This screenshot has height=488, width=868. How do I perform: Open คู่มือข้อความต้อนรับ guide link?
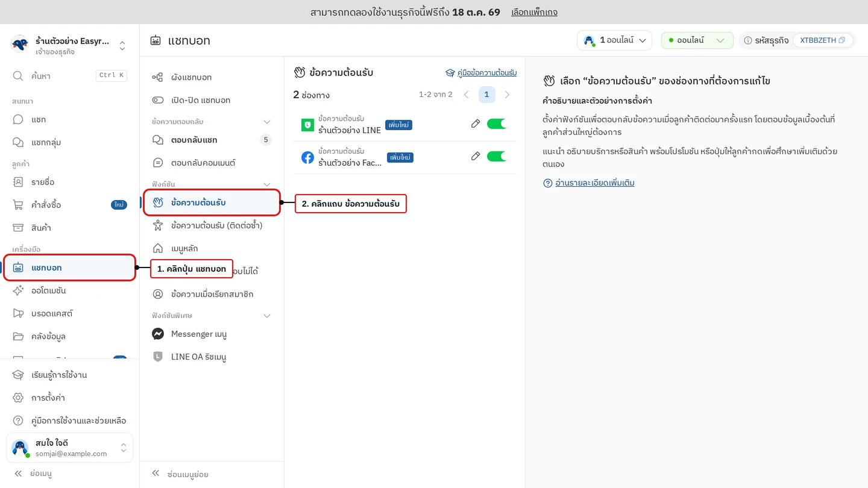(x=481, y=73)
